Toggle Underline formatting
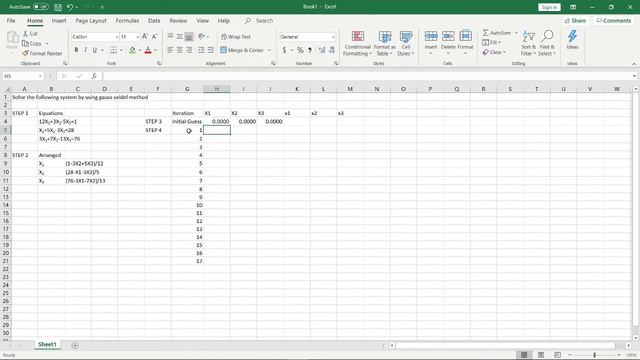The height and width of the screenshot is (360, 640). [95, 50]
